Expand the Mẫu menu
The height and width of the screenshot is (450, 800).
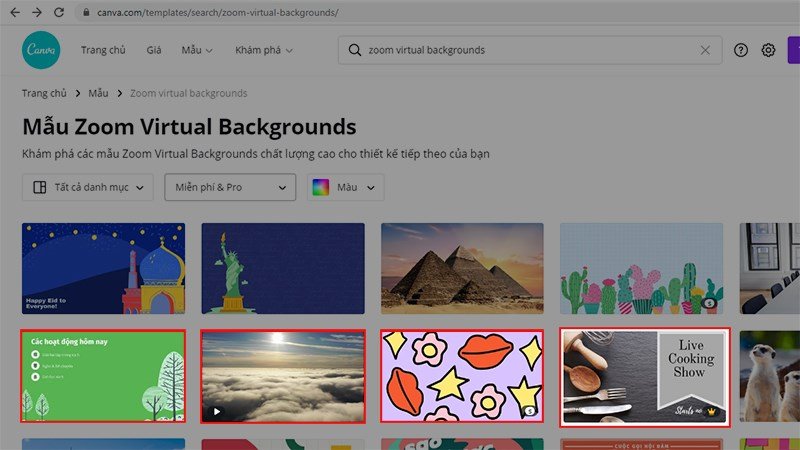[197, 50]
